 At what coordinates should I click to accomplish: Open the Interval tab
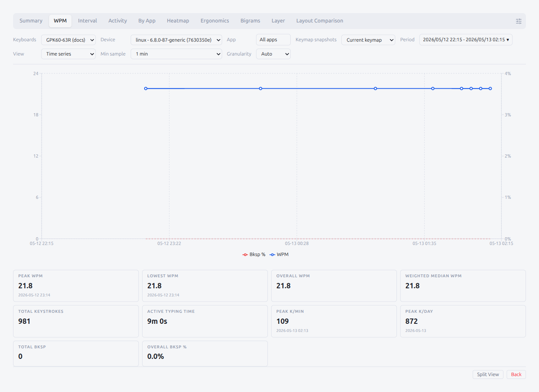click(x=87, y=21)
